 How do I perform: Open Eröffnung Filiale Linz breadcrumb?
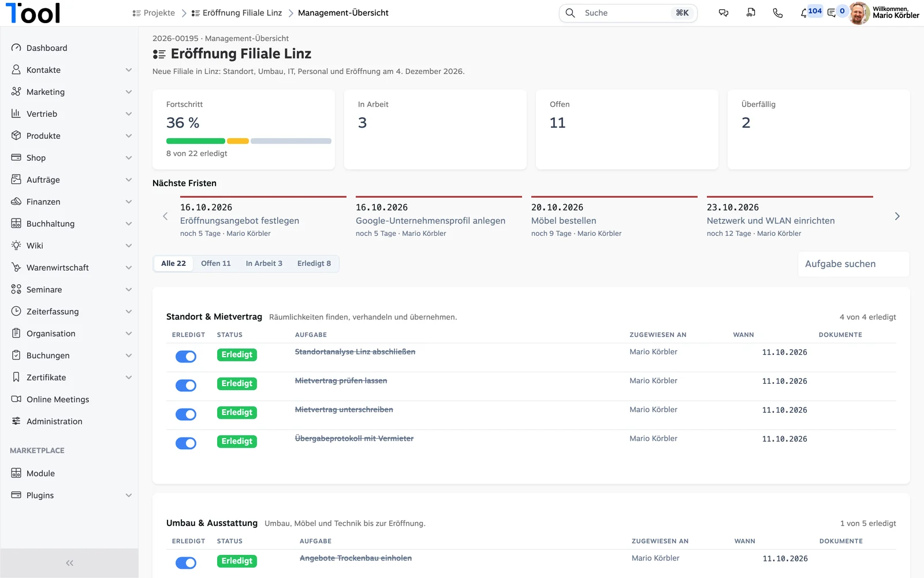pos(237,13)
